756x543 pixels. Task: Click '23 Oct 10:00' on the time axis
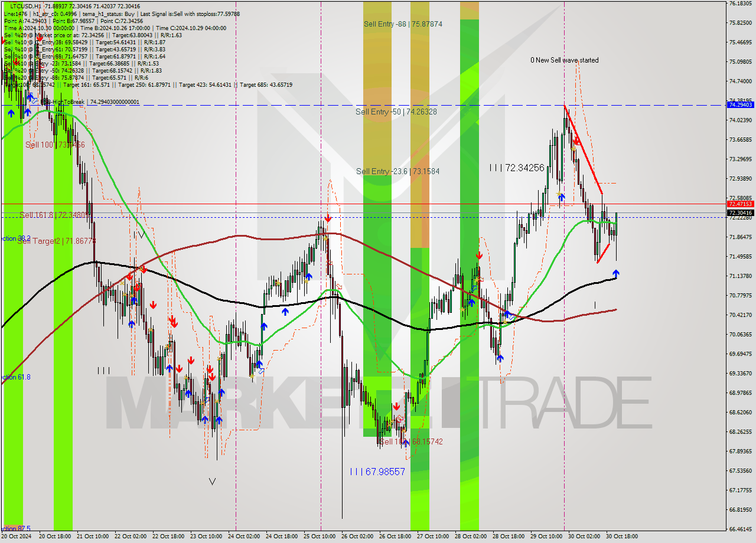[x=206, y=536]
